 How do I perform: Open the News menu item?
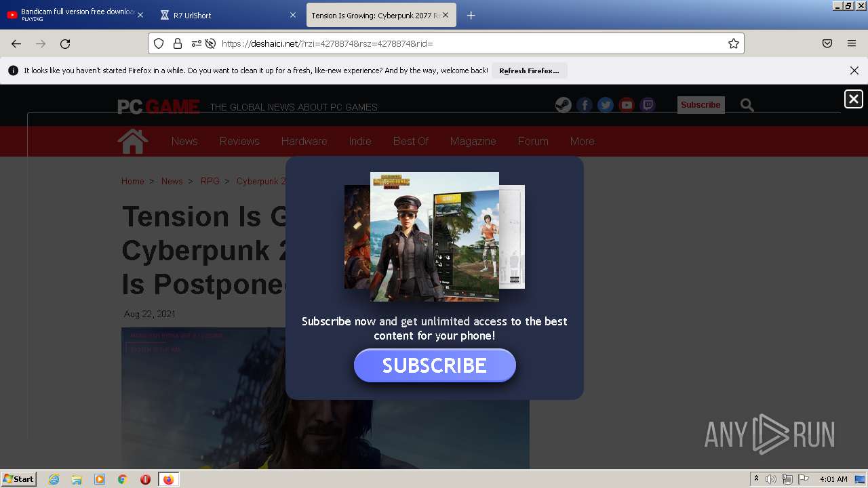pos(184,141)
